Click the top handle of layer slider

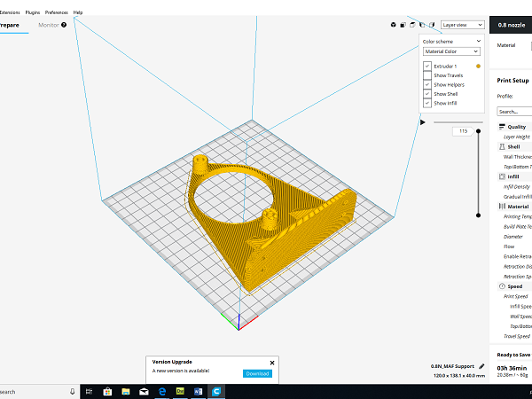coord(479,131)
